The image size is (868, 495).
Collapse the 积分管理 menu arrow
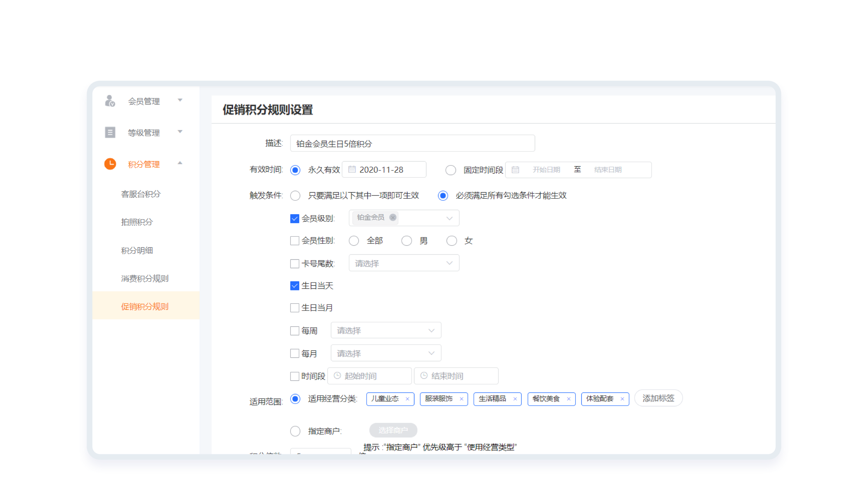(180, 163)
